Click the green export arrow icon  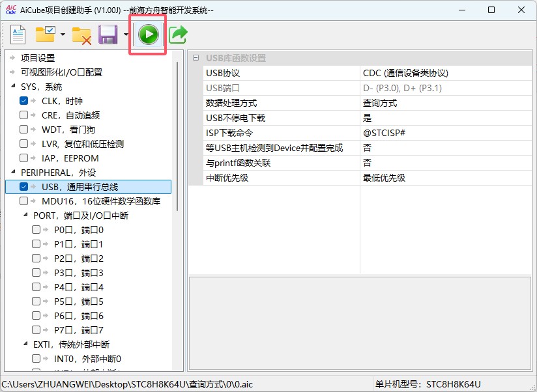[x=178, y=35]
